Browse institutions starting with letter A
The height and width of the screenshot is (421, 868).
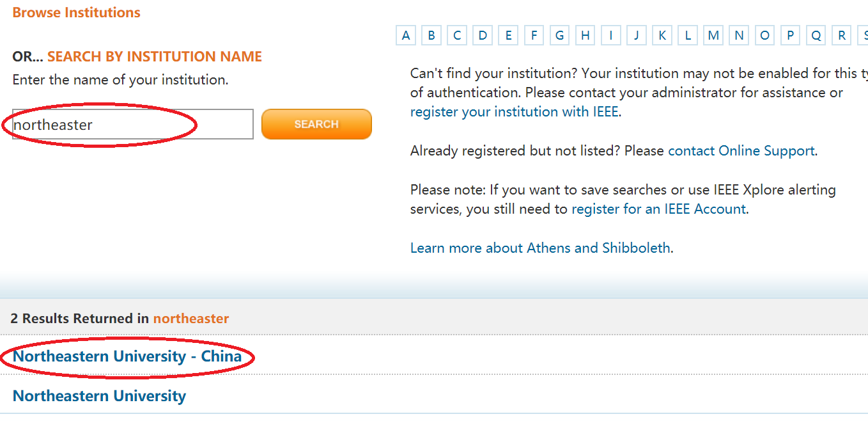tap(406, 36)
